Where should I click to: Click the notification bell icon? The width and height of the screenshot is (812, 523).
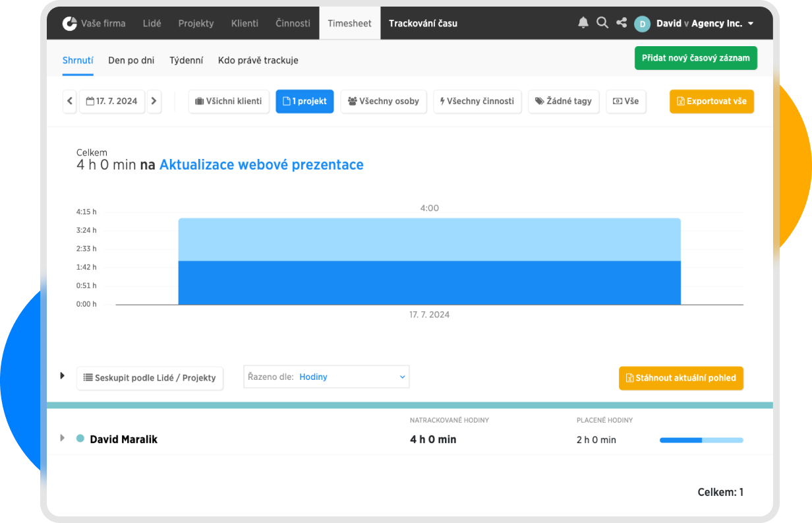click(x=583, y=23)
